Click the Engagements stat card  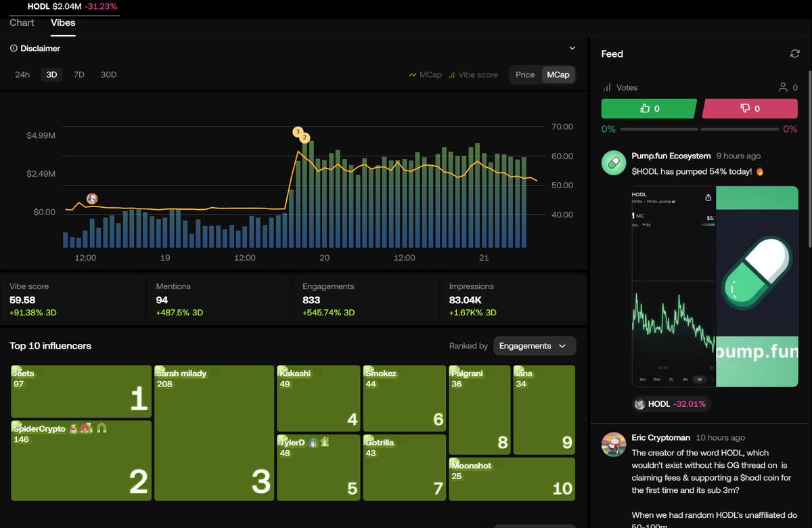366,300
